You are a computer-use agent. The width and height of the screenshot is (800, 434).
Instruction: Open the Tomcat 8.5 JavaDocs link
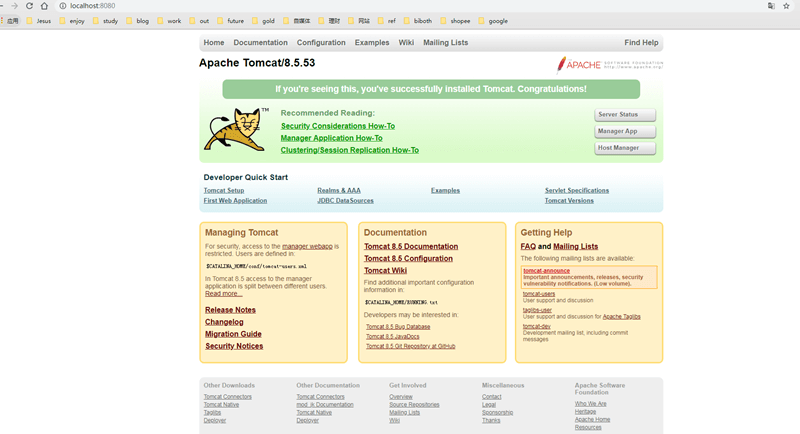tap(392, 337)
